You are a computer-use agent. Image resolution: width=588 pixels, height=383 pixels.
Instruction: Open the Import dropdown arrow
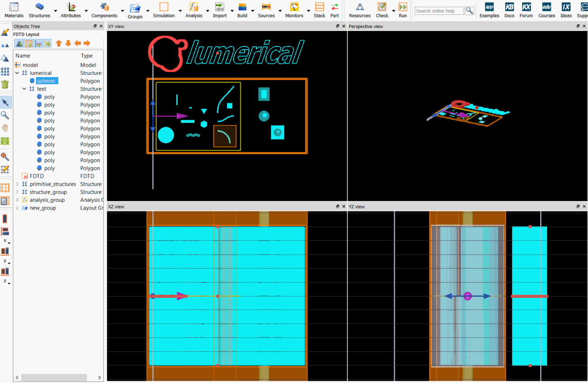232,10
